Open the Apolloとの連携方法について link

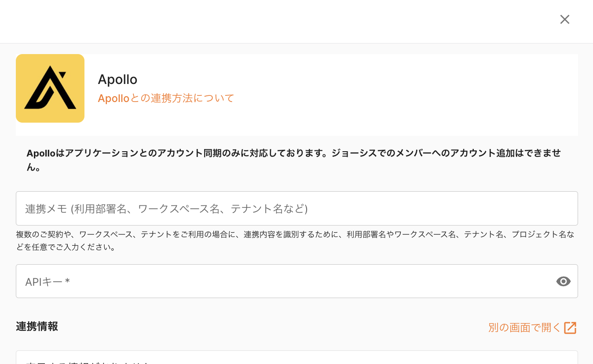coord(166,98)
